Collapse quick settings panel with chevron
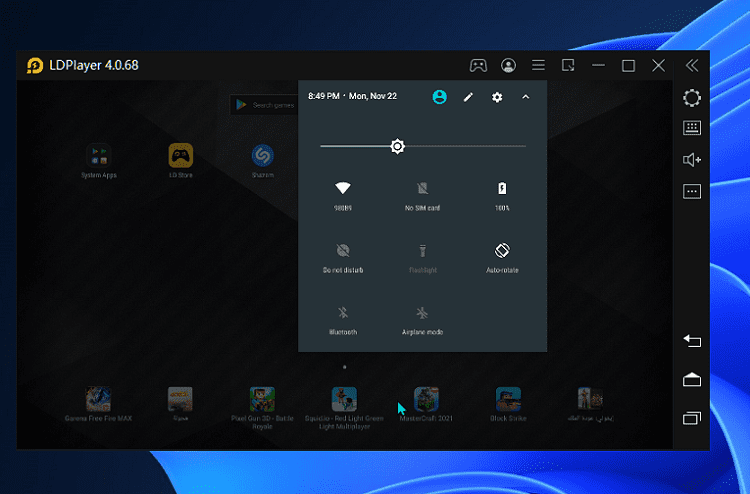Screen dimensions: 750x494 click(526, 97)
